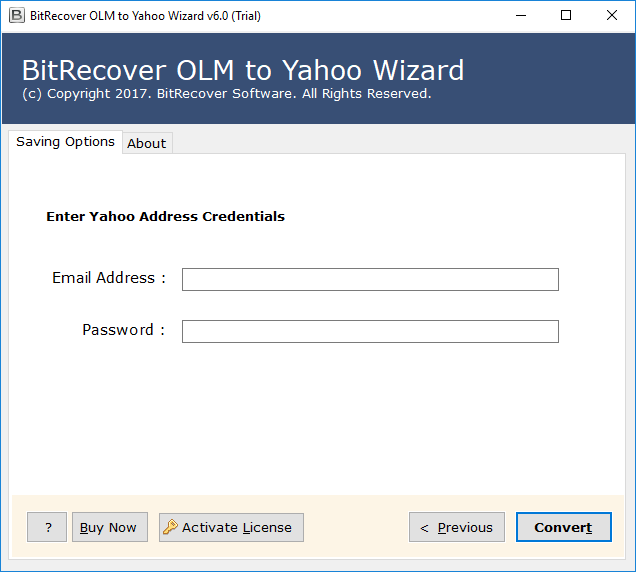Click the BitRecover app icon in title bar
The image size is (636, 572).
(x=16, y=16)
